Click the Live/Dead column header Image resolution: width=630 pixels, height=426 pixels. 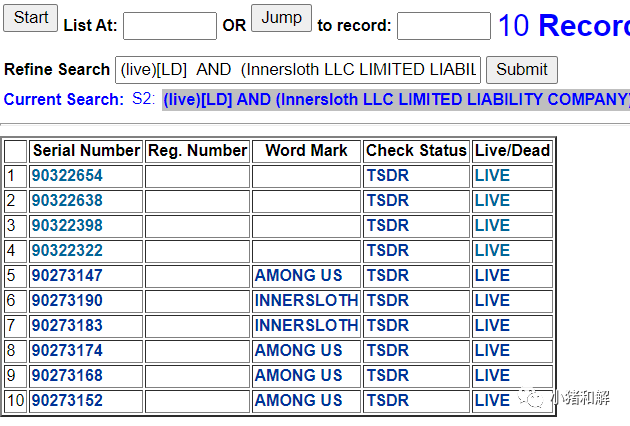(512, 151)
